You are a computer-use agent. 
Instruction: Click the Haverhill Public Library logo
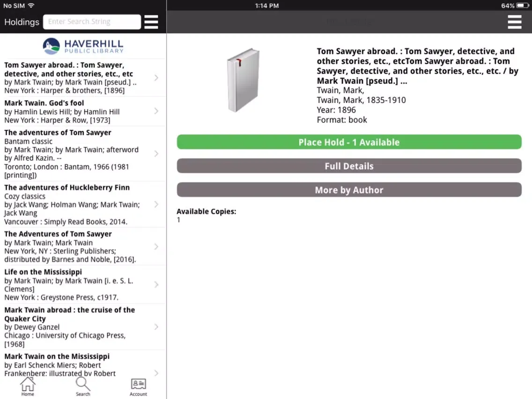tap(83, 46)
